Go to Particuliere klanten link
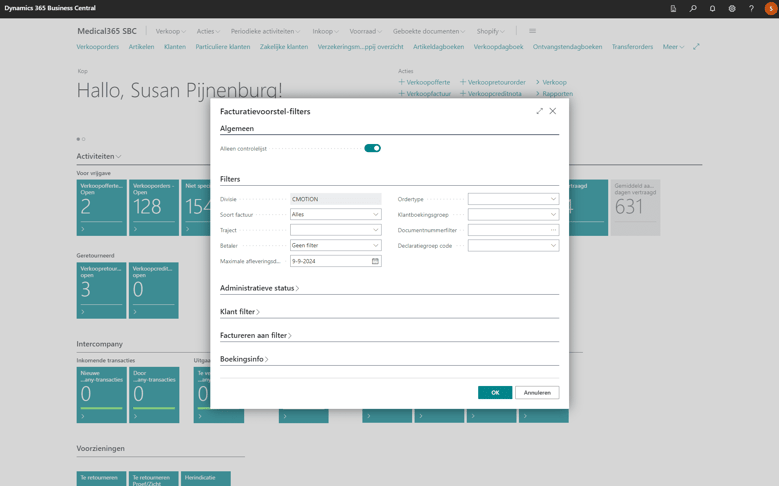 point(223,47)
